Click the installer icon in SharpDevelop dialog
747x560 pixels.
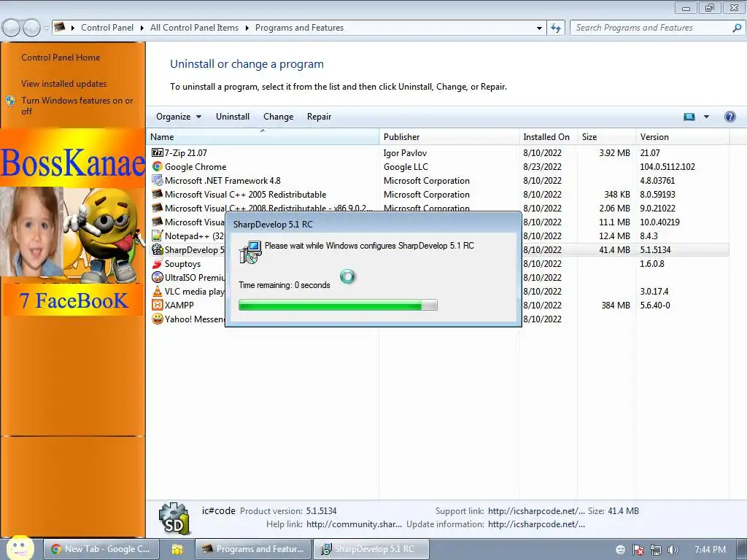[x=251, y=252]
